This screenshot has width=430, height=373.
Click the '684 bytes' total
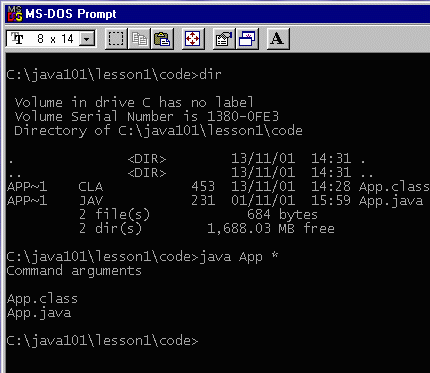tap(282, 215)
